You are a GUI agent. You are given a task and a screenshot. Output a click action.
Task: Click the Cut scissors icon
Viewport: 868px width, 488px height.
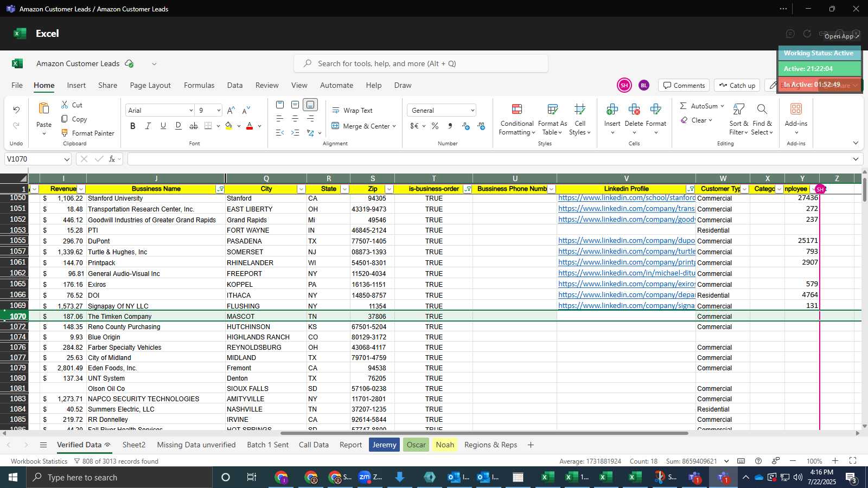(65, 105)
